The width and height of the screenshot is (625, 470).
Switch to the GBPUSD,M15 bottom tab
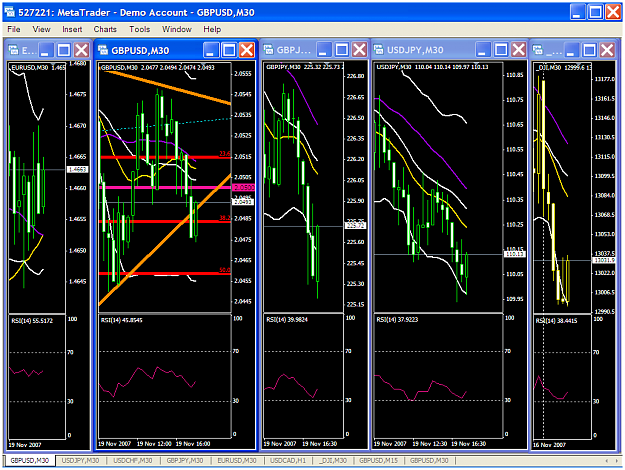pyautogui.click(x=378, y=460)
